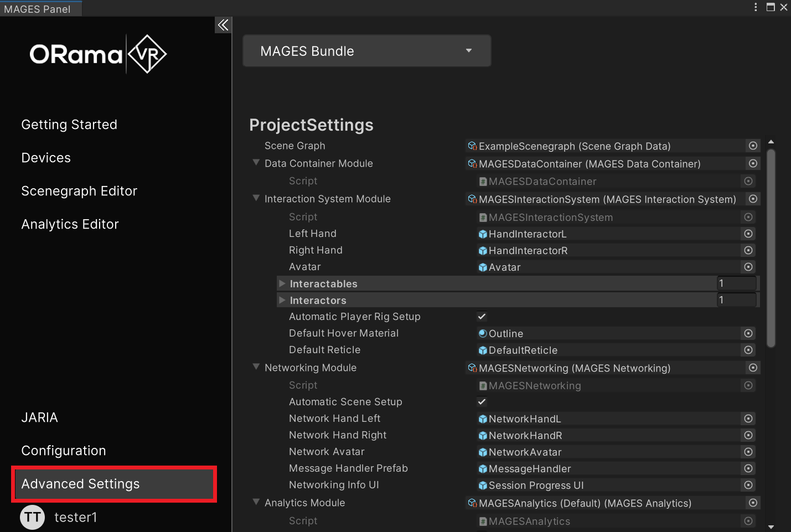
Task: Click the TT user avatar icon
Action: pyautogui.click(x=33, y=517)
